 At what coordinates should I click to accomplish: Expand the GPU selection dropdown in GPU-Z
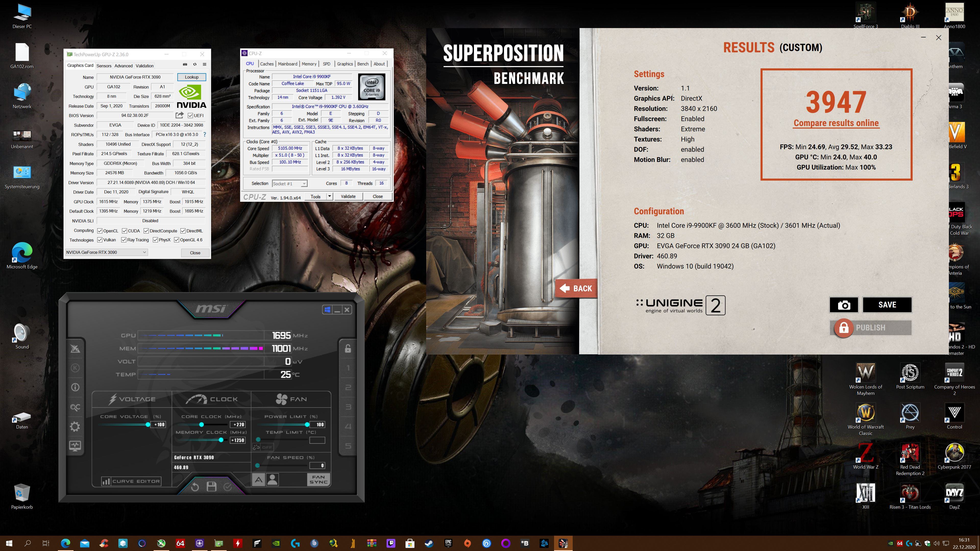(106, 252)
